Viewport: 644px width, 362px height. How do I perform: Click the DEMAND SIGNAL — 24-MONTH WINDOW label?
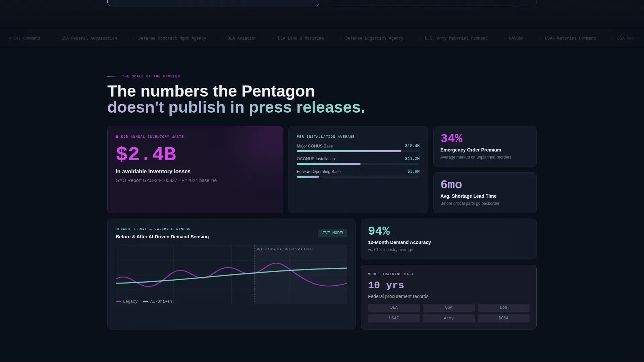(153, 229)
